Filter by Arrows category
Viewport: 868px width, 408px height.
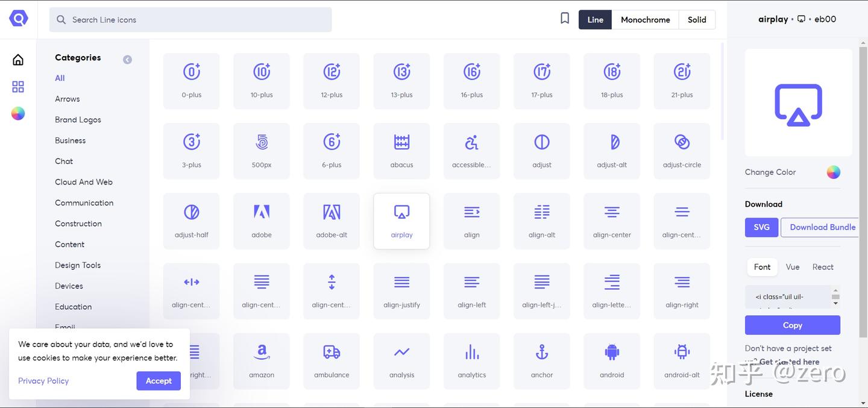pyautogui.click(x=68, y=99)
